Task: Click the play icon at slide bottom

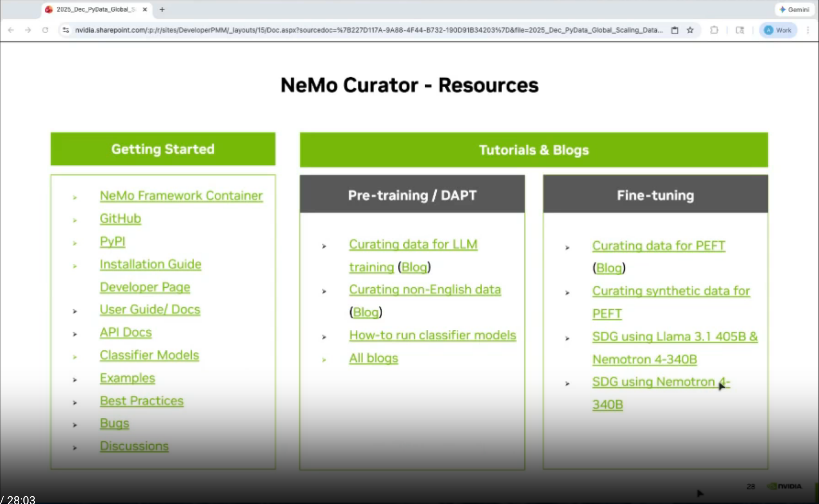Action: (x=700, y=493)
